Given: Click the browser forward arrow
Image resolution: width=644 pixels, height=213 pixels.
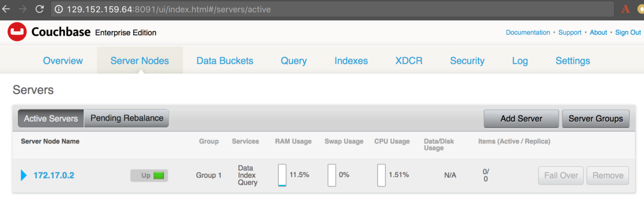Looking at the screenshot, I should point(22,9).
